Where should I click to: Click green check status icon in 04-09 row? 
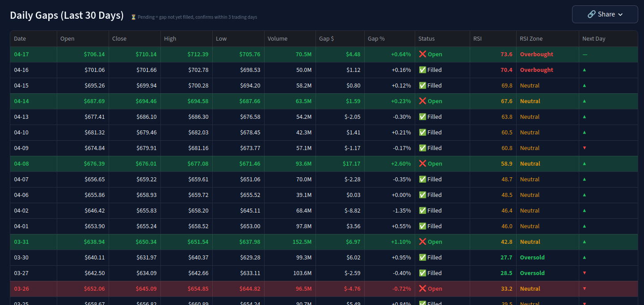pyautogui.click(x=422, y=148)
